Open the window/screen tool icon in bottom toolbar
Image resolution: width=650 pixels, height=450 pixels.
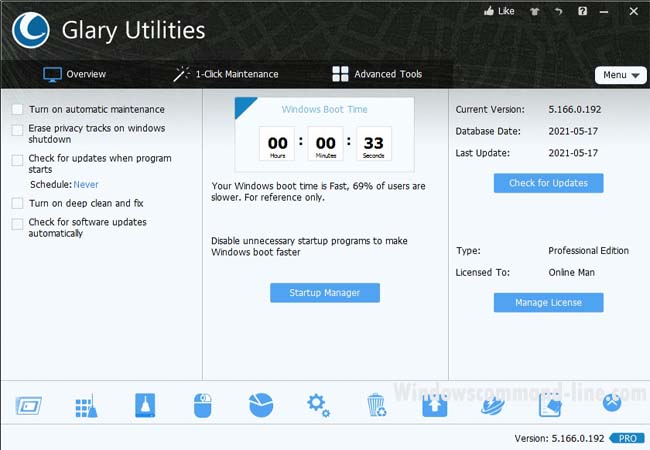tap(29, 406)
